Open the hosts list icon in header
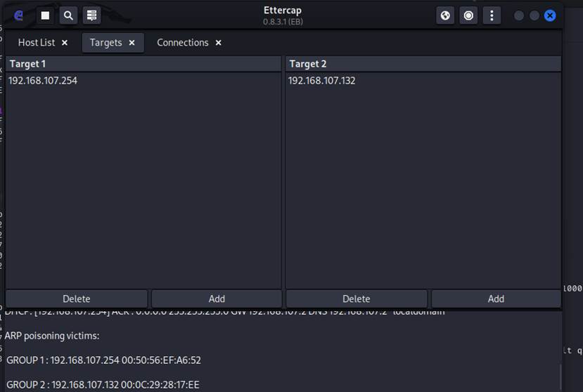 [91, 15]
